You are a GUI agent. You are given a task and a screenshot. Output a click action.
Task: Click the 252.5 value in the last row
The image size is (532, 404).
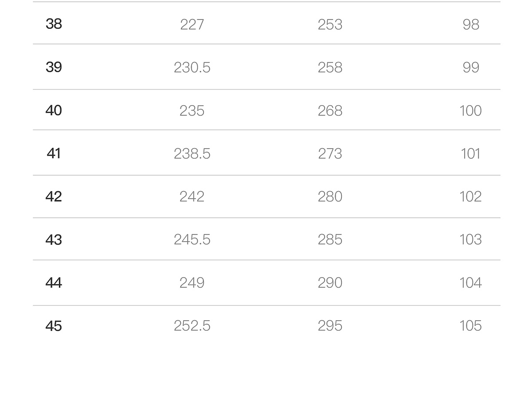click(192, 326)
